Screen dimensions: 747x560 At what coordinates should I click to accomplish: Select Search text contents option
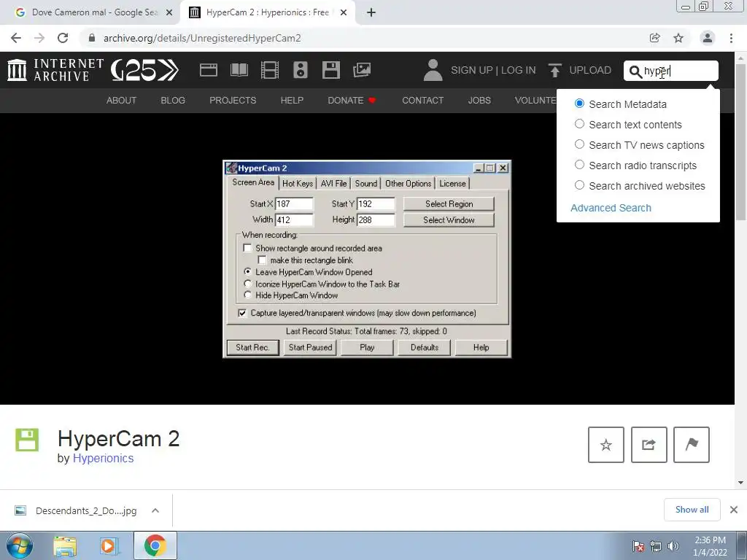click(579, 124)
